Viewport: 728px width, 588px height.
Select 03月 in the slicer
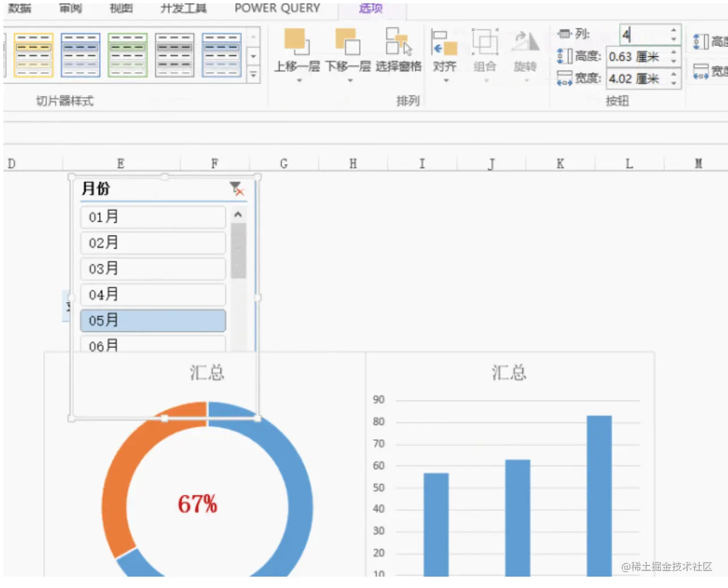pos(153,268)
